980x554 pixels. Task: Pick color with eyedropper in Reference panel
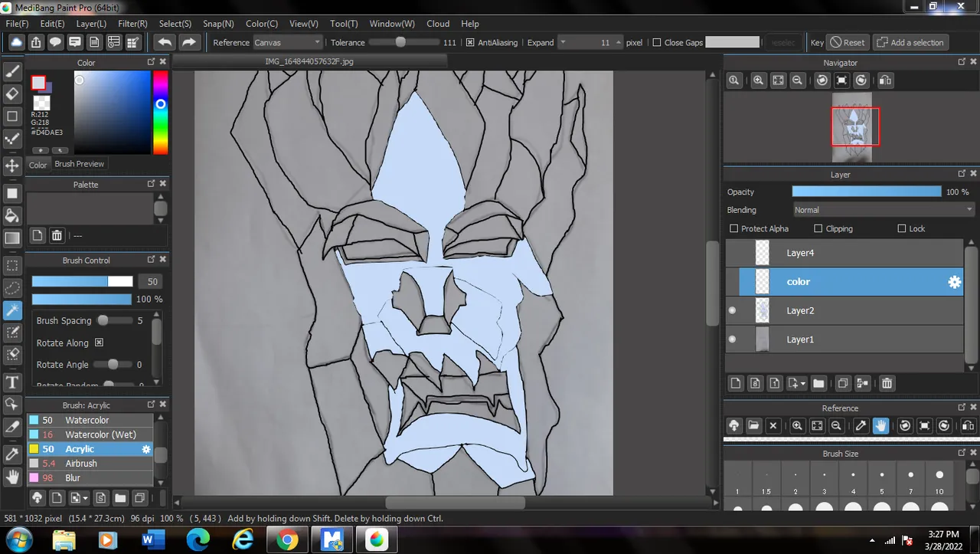click(x=861, y=426)
